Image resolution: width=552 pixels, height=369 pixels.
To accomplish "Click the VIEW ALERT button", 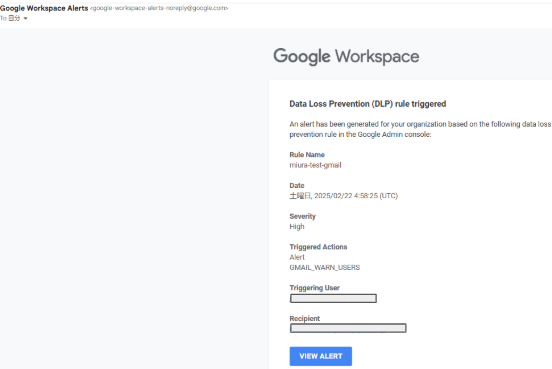I will coord(320,356).
